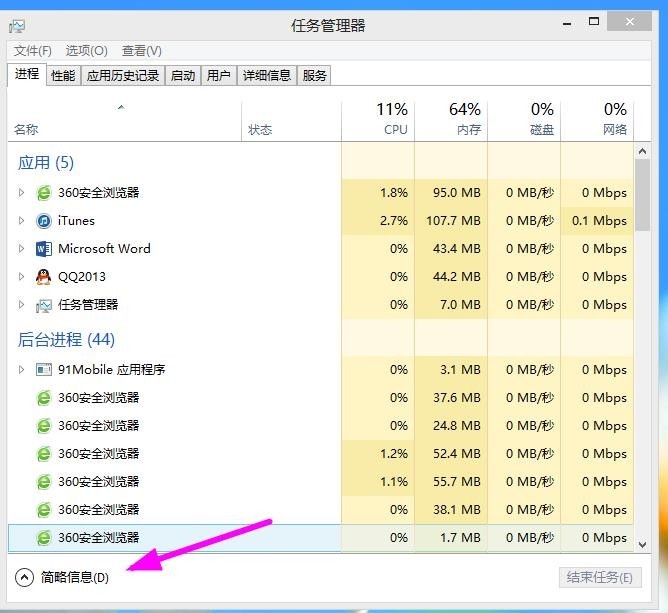Screen dimensions: 668x613
Task: Click iTunes network value 0.1 Mbps
Action: pyautogui.click(x=599, y=221)
